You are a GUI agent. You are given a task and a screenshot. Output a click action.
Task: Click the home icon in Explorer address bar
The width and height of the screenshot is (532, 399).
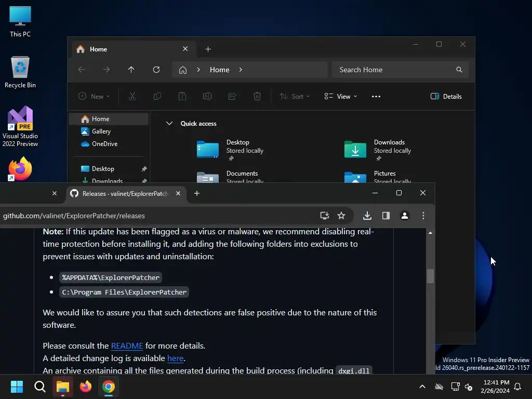[x=183, y=70]
